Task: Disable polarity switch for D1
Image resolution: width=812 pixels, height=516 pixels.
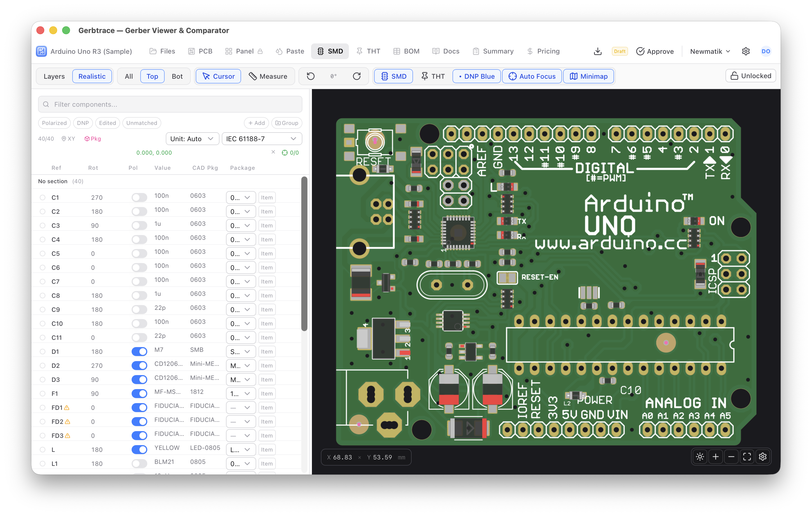Action: (139, 352)
